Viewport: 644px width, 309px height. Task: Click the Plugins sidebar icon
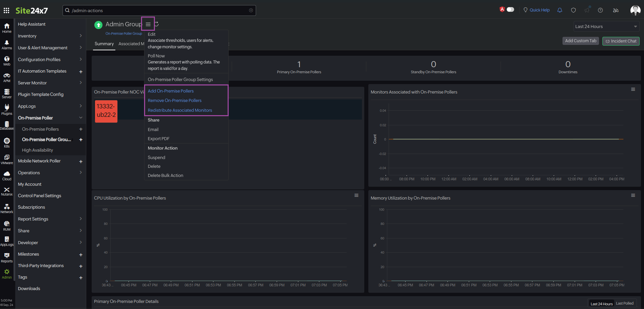click(6, 108)
